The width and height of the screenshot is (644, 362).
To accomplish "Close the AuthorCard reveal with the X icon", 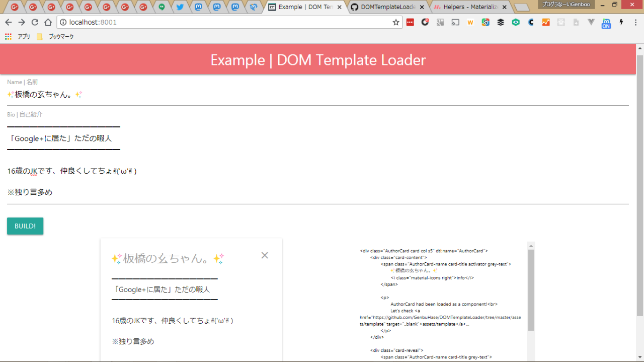I will [x=265, y=255].
